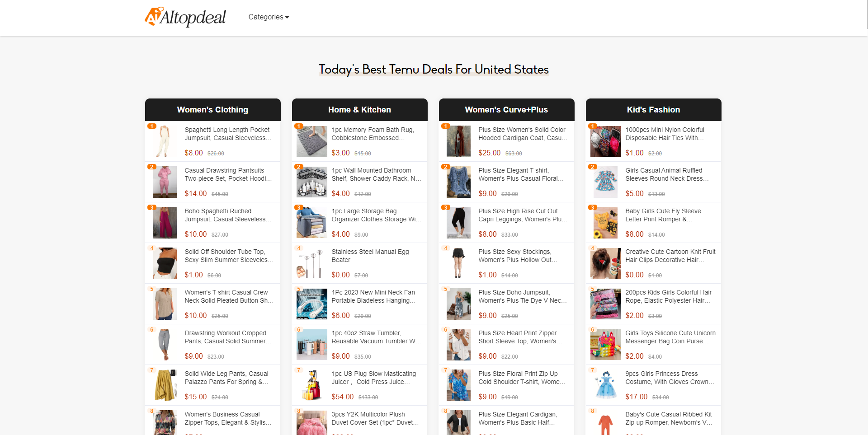Open the Large Storage Bag Organizer thumbnail
The image size is (868, 435).
tap(311, 223)
